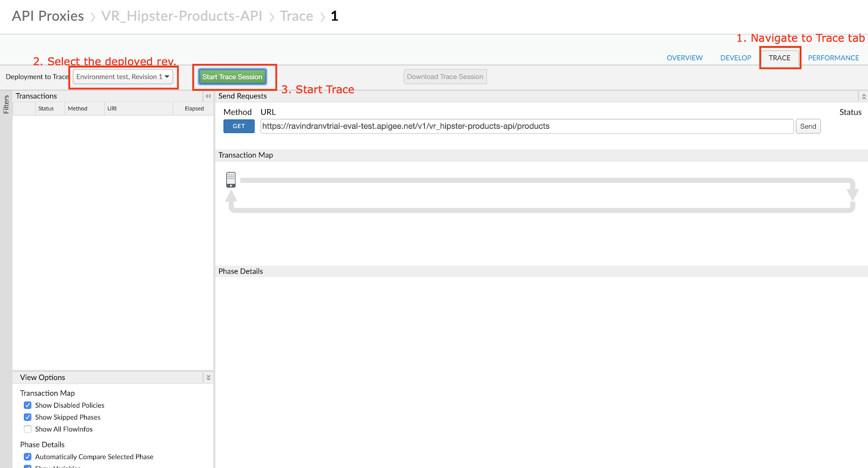Click the Phase Details section header
868x468 pixels.
[541, 271]
